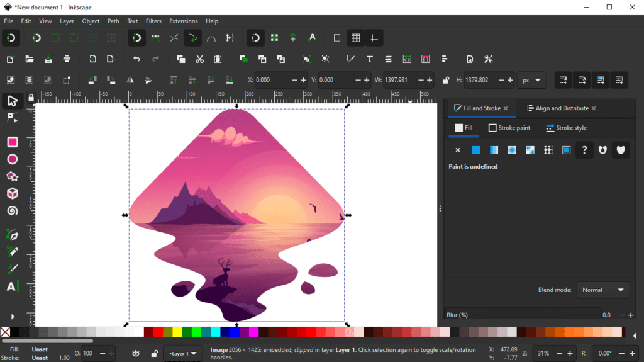Toggle snap to page border button

[337, 38]
